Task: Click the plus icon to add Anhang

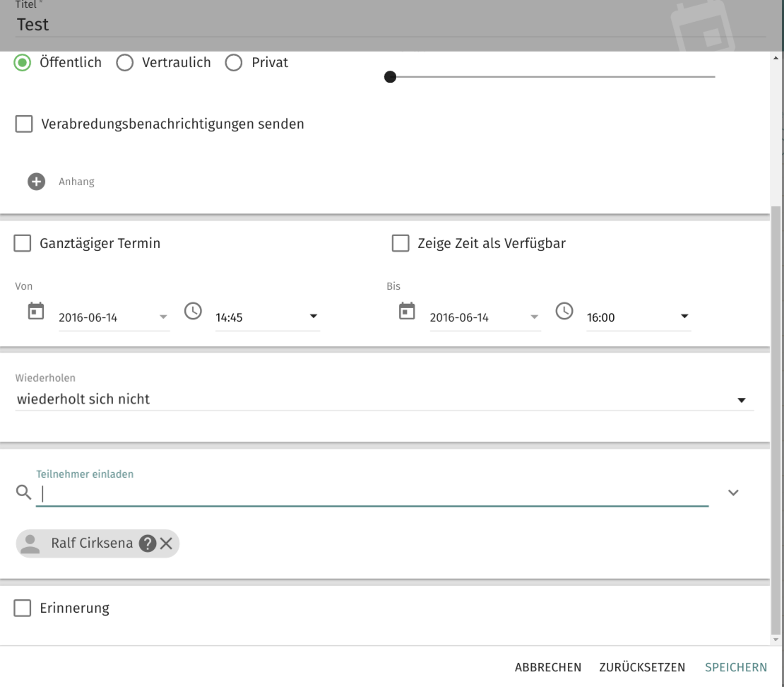Action: tap(36, 182)
